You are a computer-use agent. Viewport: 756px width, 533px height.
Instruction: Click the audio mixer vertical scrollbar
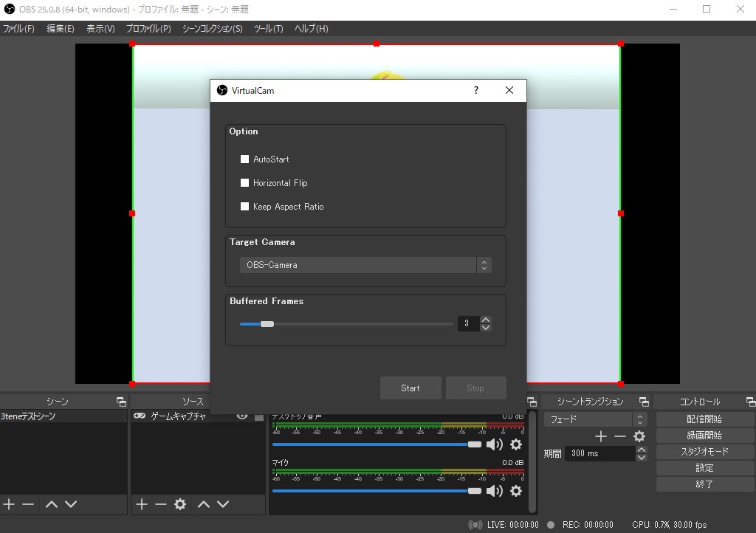(532, 461)
